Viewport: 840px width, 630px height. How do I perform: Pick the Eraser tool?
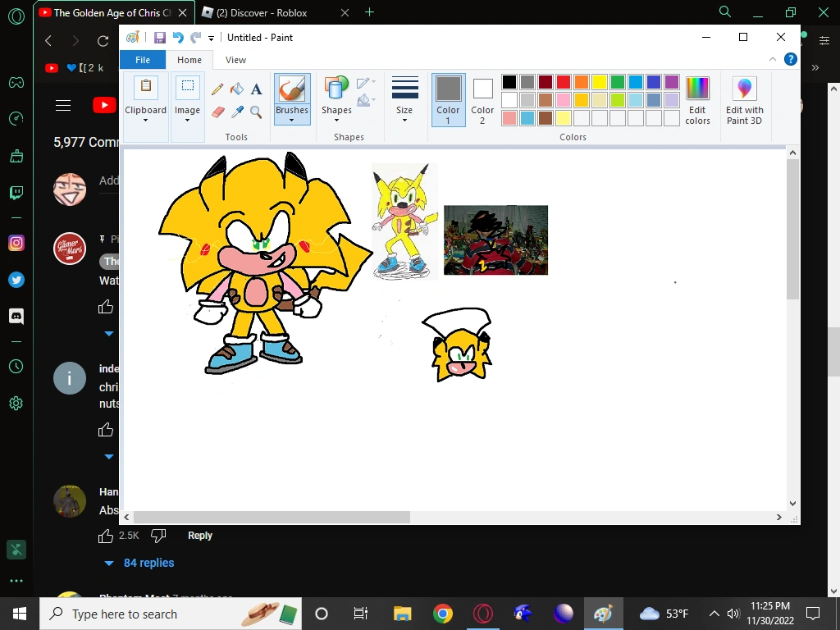[x=217, y=112]
